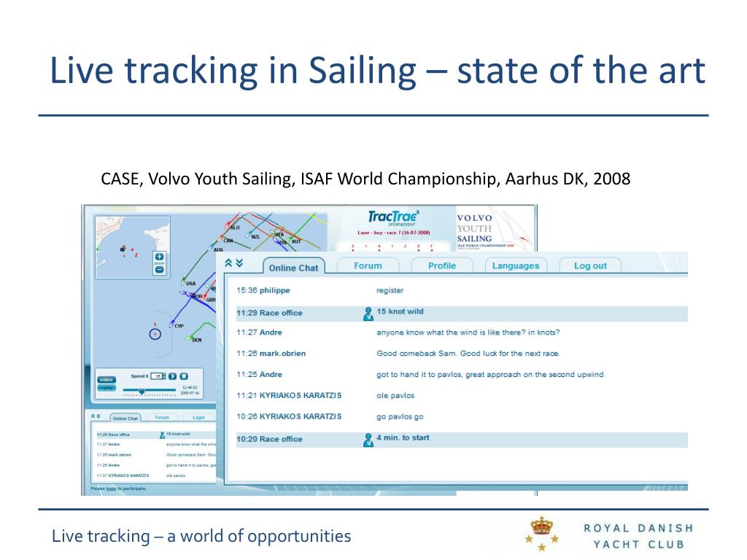Click the '11:25 Andre' chat entry
This screenshot has height=560, width=747.
259,374
